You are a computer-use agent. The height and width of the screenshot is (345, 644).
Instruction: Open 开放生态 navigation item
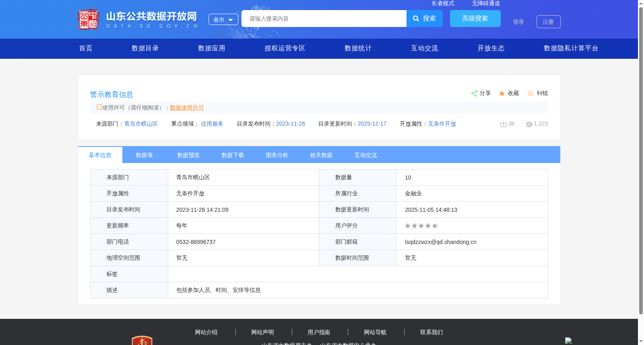click(x=491, y=48)
